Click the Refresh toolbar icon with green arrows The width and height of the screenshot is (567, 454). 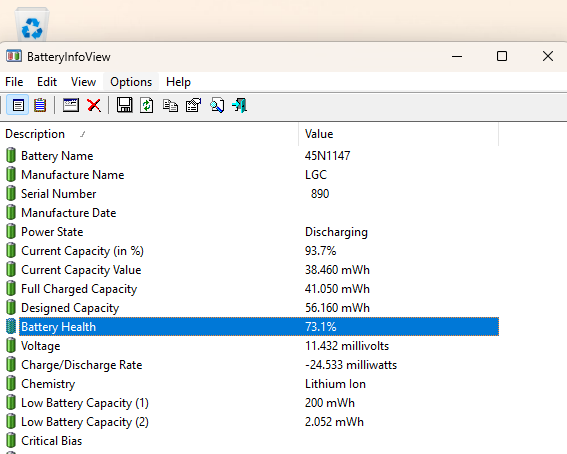[146, 106]
